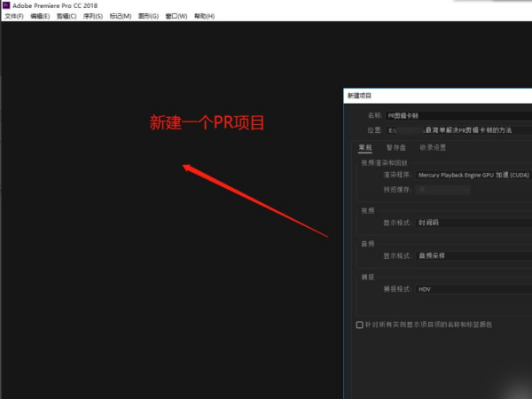532x399 pixels.
Task: Switch to the 常规 tab
Action: point(365,147)
